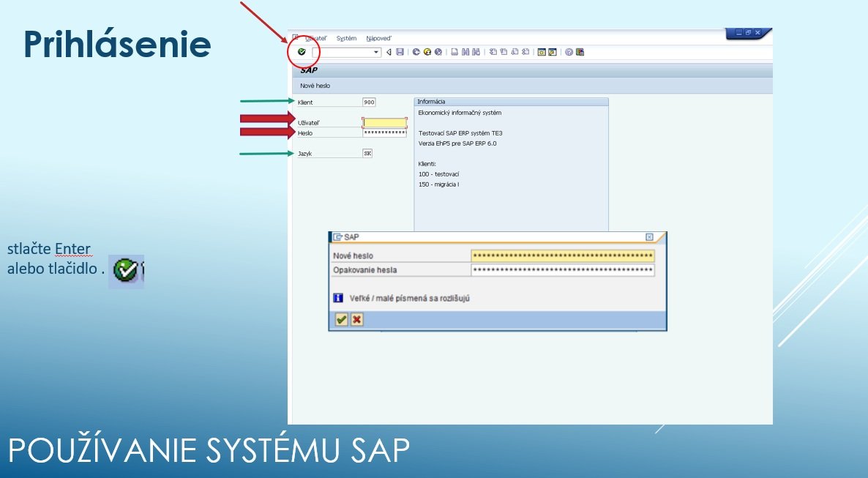The image size is (868, 478).
Task: Close the SAP password dialog
Action: click(x=649, y=237)
